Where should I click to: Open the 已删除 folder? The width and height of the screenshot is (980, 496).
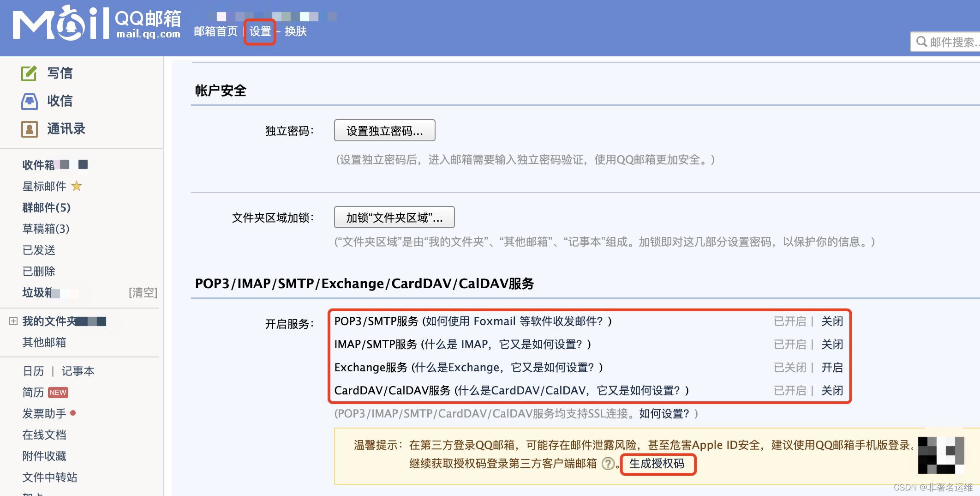click(39, 271)
